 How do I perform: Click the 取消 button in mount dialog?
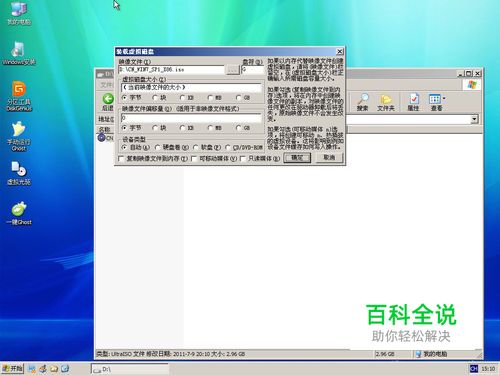coord(329,158)
